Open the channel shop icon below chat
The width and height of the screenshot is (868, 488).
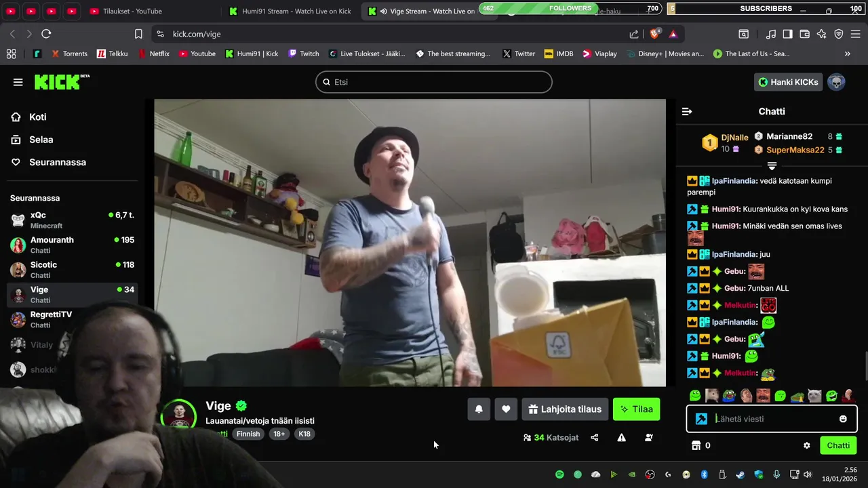pyautogui.click(x=695, y=445)
